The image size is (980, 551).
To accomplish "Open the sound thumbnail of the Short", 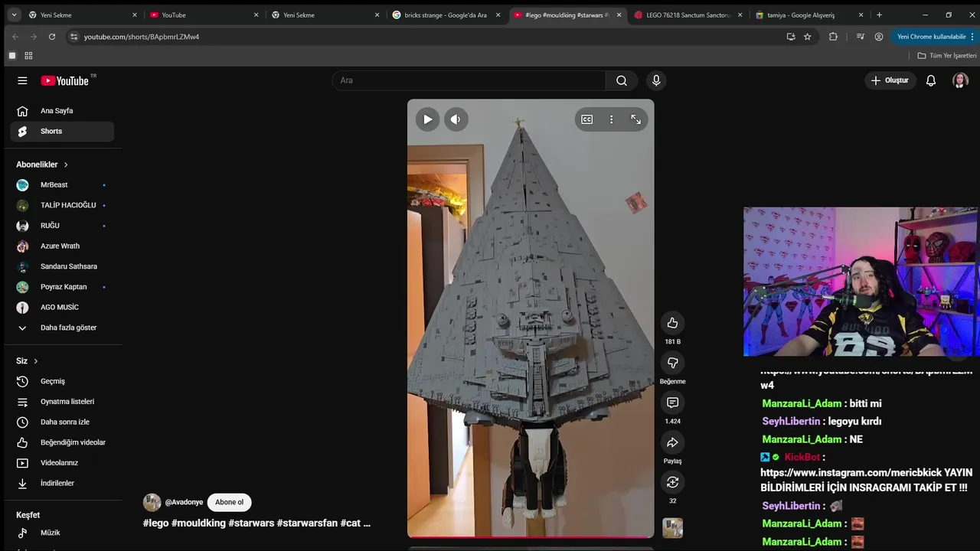I will tap(672, 528).
